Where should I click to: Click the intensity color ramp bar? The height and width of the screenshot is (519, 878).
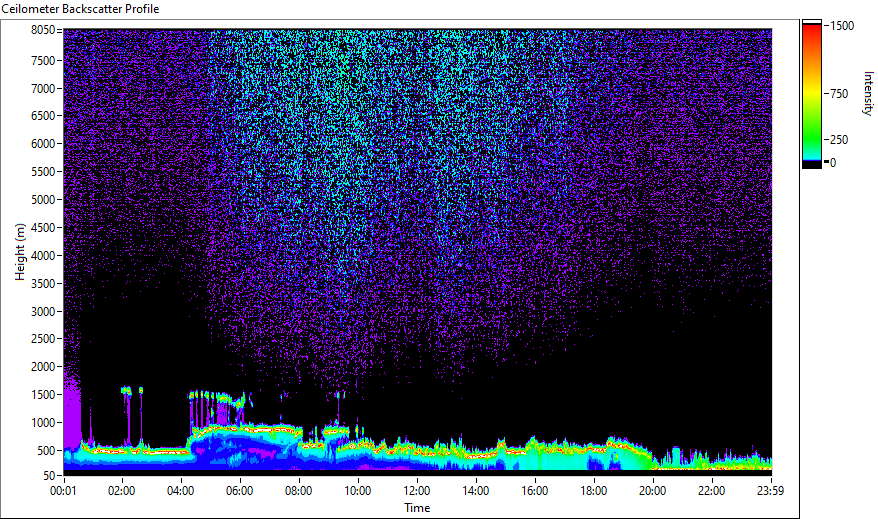coord(811,94)
